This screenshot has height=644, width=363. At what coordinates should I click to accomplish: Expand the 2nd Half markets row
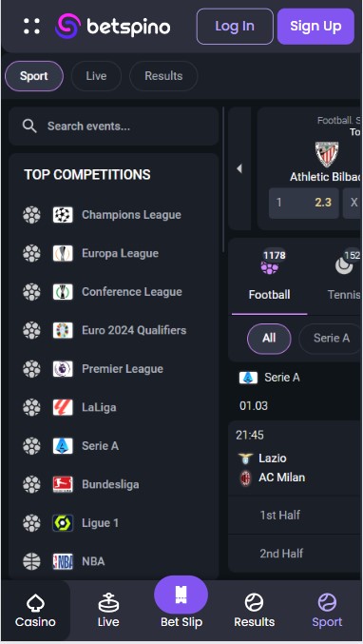click(x=295, y=554)
